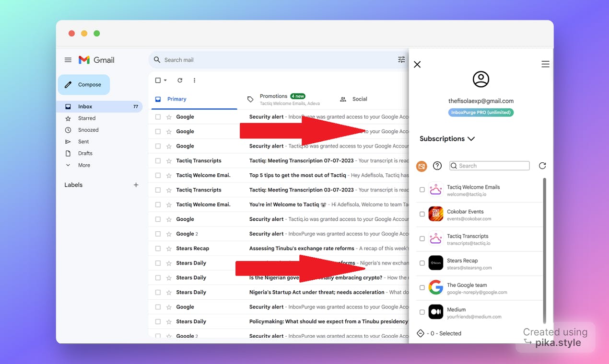Screen dimensions: 609x364
Task: Open the three-dot More toolbar menu
Action: click(x=194, y=80)
